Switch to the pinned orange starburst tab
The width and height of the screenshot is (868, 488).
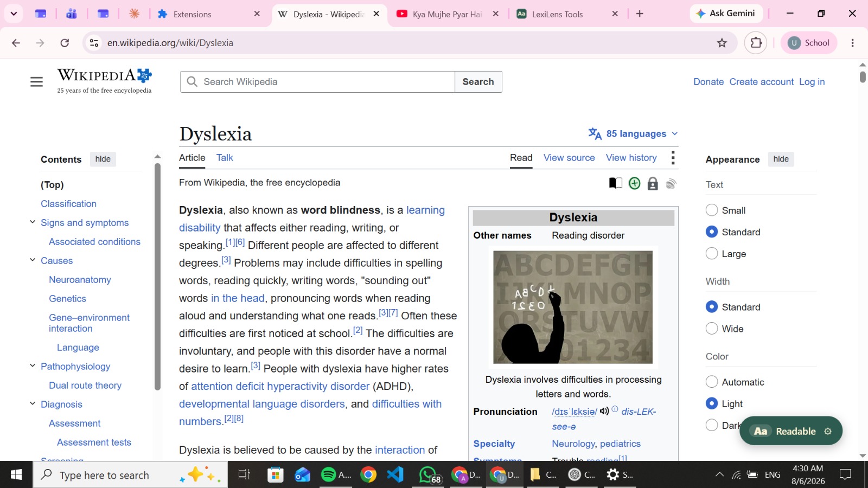tap(135, 14)
